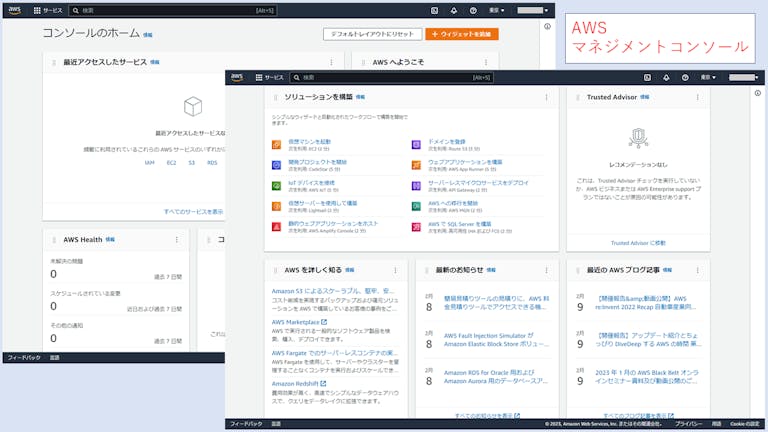
Task: Open services grid menu in front window
Action: (x=269, y=77)
